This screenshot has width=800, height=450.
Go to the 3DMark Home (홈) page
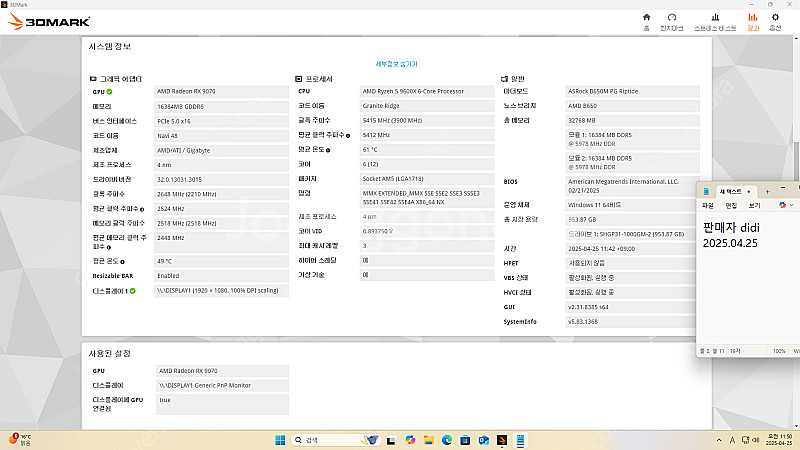[646, 22]
